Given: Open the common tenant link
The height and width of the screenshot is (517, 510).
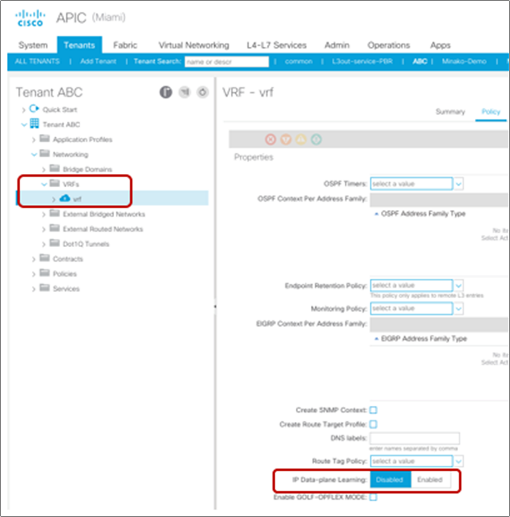Looking at the screenshot, I should (299, 61).
